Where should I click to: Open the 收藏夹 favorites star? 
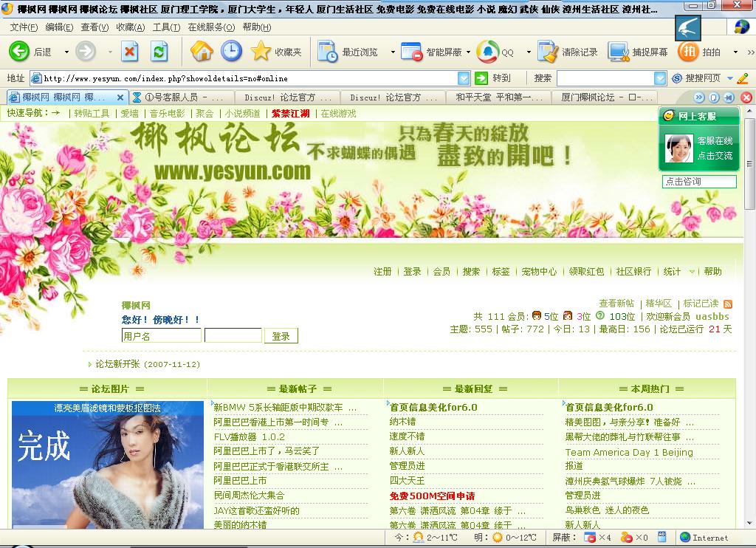click(x=276, y=51)
